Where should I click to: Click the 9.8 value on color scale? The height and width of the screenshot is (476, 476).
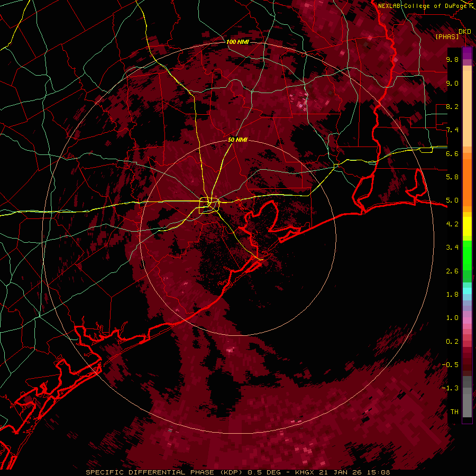pyautogui.click(x=452, y=59)
